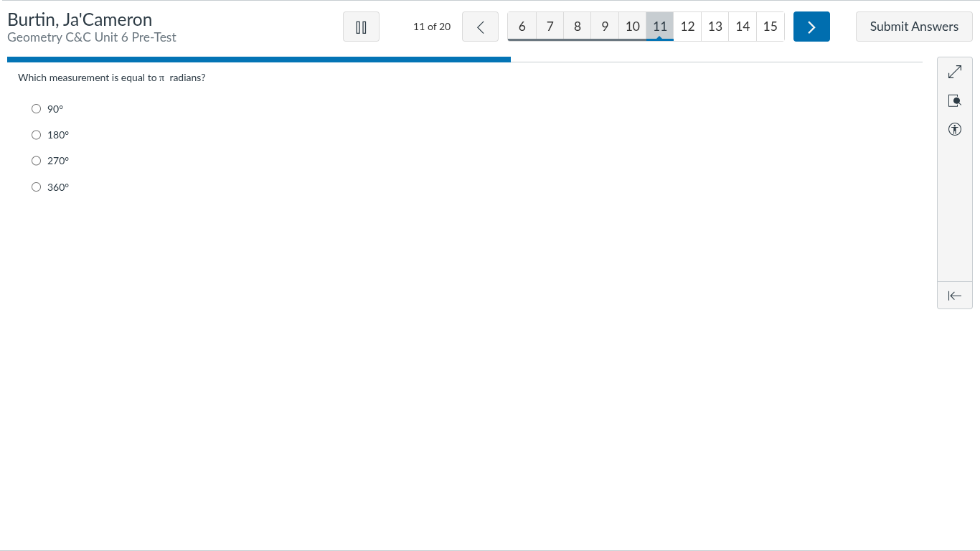Open question 12 in the navigator
The height and width of the screenshot is (551, 980).
[687, 27]
